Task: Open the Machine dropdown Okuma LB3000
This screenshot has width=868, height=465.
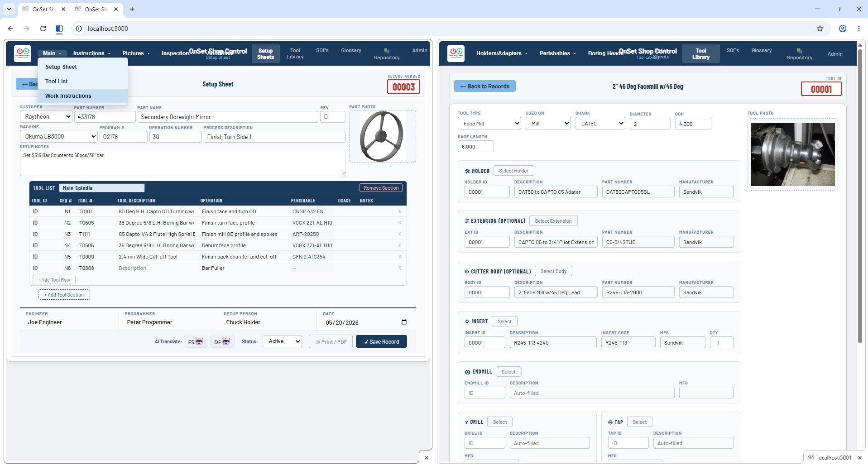Action: tap(59, 136)
